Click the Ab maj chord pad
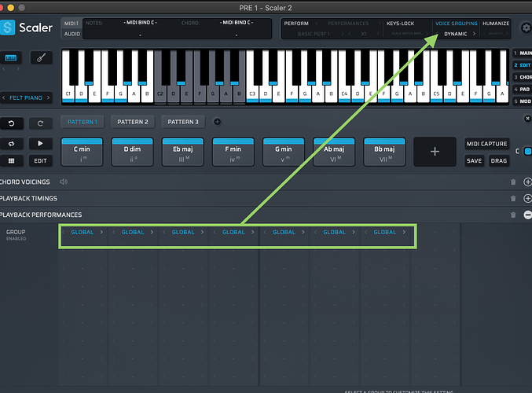The width and height of the screenshot is (532, 393). tap(334, 152)
